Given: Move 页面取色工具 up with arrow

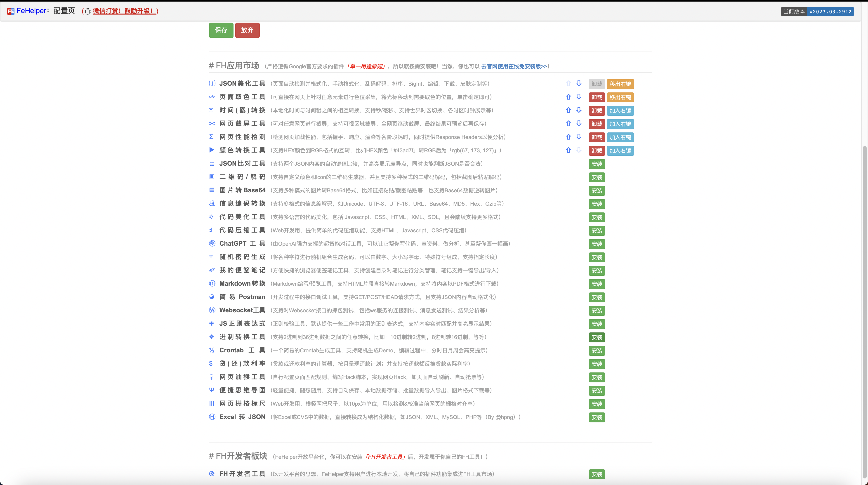Looking at the screenshot, I should tap(568, 97).
